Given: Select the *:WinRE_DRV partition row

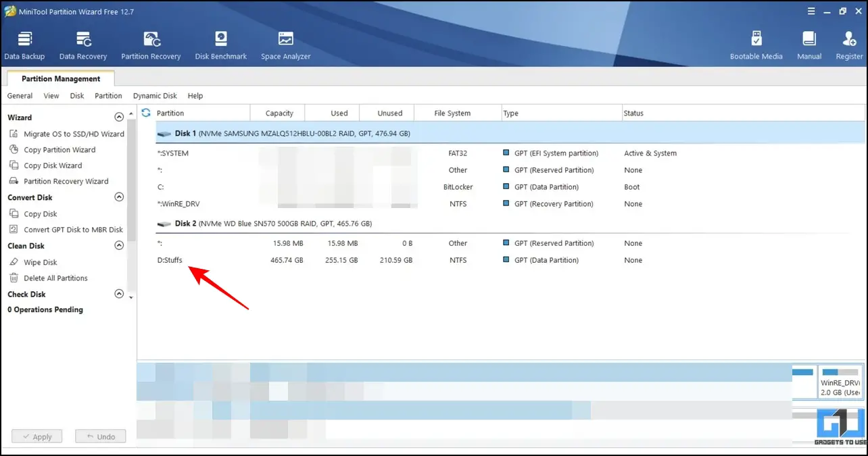Looking at the screenshot, I should point(510,204).
